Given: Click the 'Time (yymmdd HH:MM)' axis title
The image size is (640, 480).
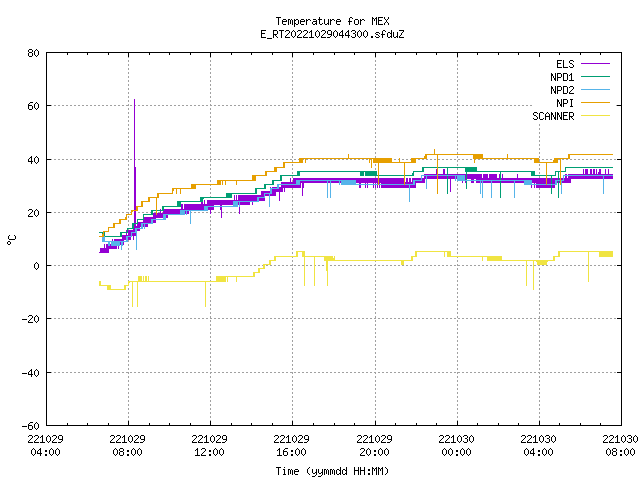Looking at the screenshot, I should tap(332, 471).
